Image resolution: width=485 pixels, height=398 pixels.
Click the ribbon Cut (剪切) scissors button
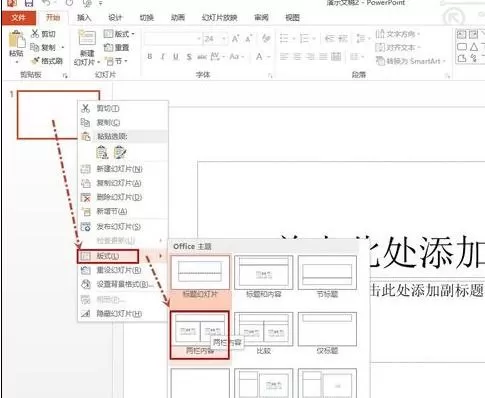click(43, 34)
